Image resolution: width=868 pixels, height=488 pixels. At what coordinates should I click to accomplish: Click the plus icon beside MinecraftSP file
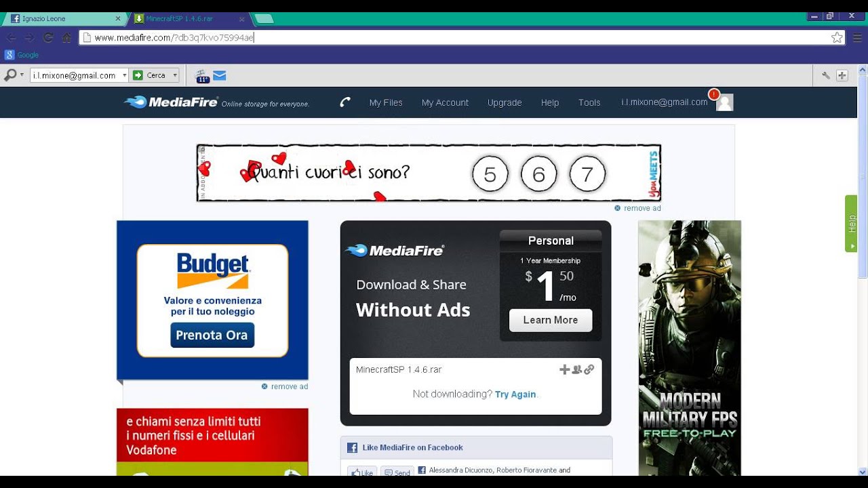coord(564,369)
